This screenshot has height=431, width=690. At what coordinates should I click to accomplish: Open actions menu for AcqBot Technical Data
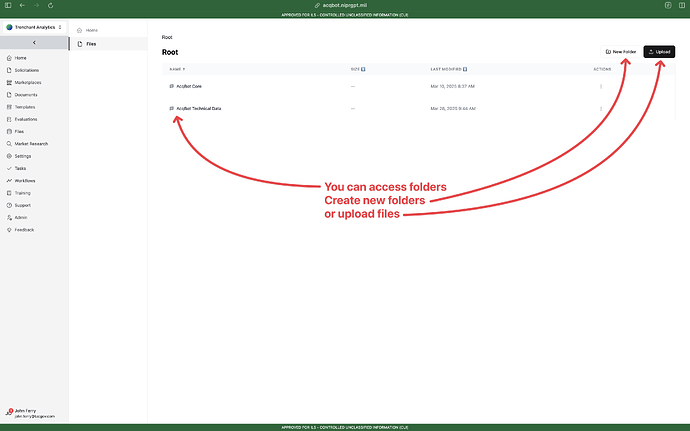601,108
